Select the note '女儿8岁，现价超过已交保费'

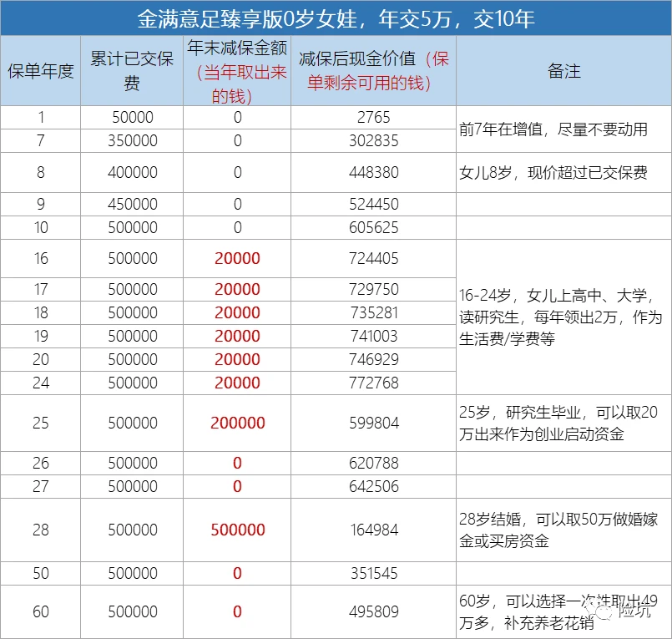tap(553, 172)
